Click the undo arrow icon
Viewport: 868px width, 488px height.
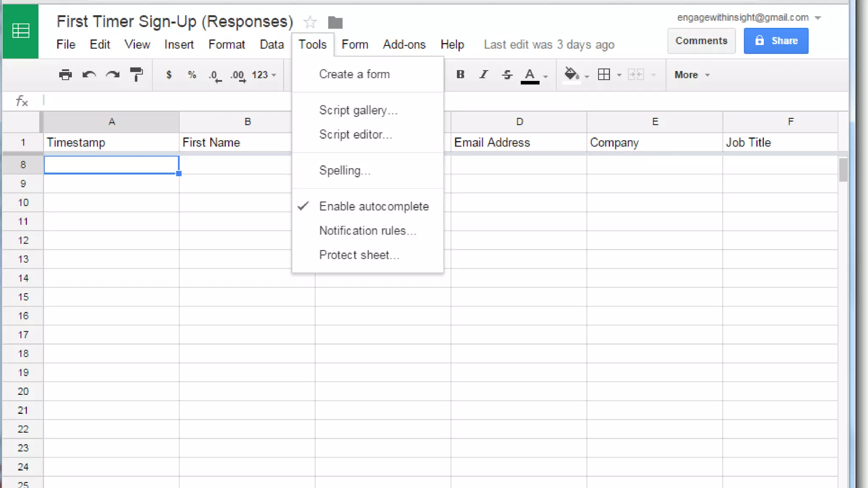click(x=89, y=75)
